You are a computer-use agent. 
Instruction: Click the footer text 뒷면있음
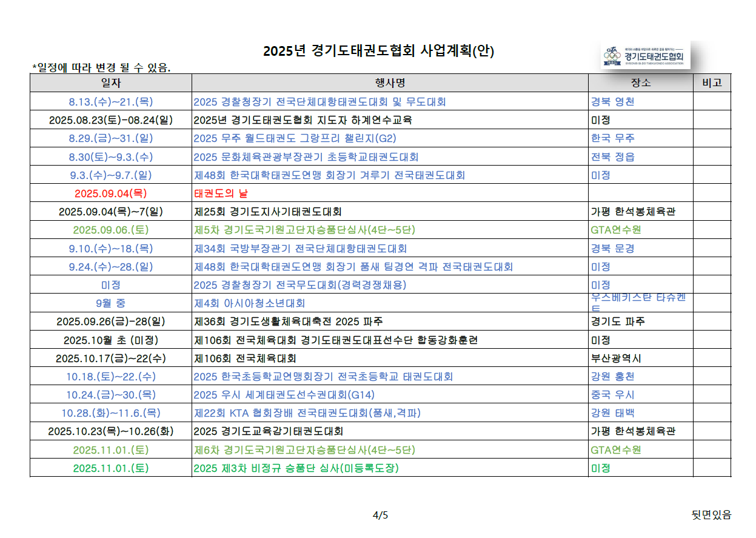[x=711, y=515]
